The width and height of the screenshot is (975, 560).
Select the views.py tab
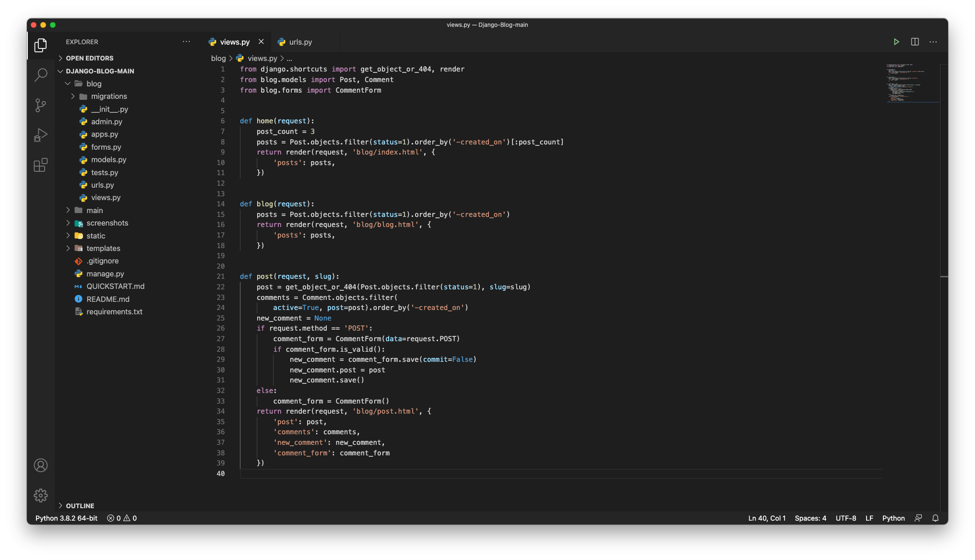(x=237, y=42)
